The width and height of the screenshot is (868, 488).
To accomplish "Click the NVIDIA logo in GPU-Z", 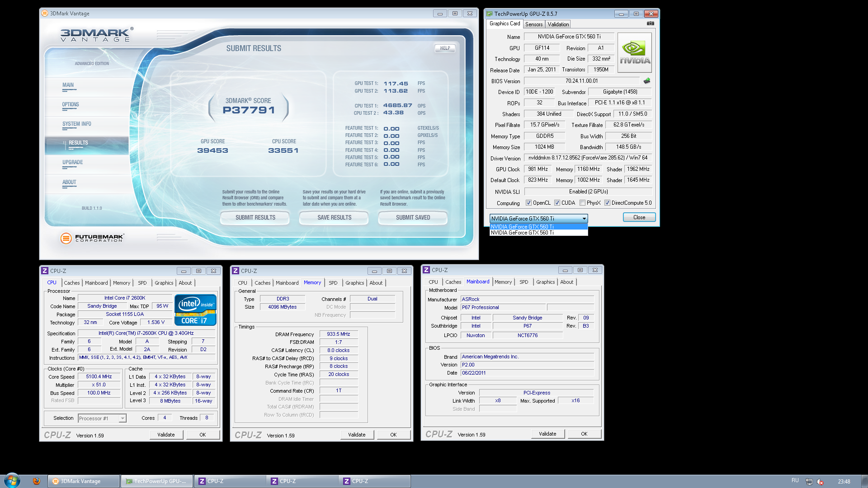I will [635, 52].
